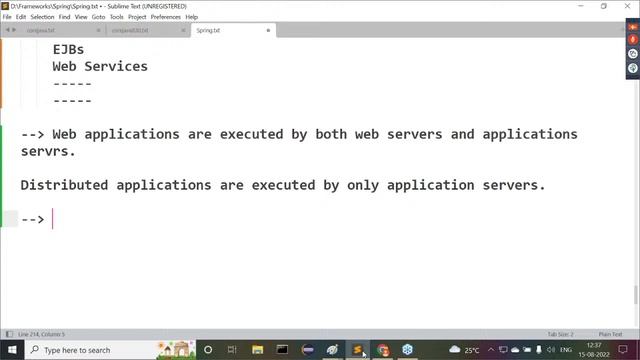Image resolution: width=640 pixels, height=360 pixels.
Task: Click the battery tray icon
Action: click(527, 350)
